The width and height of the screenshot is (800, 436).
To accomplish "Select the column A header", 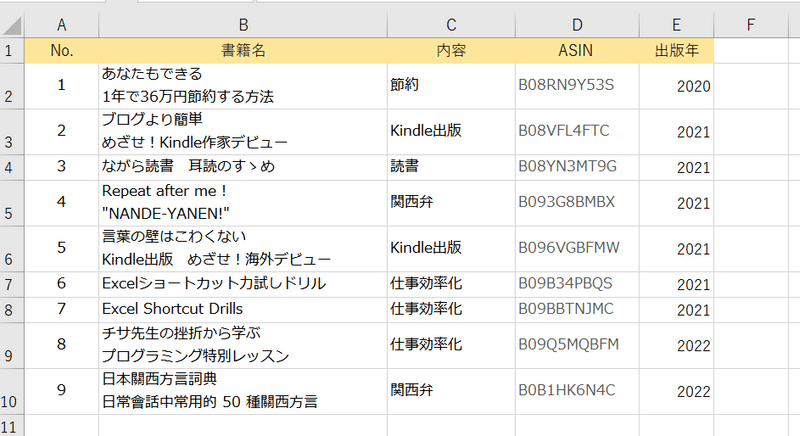I will point(62,23).
